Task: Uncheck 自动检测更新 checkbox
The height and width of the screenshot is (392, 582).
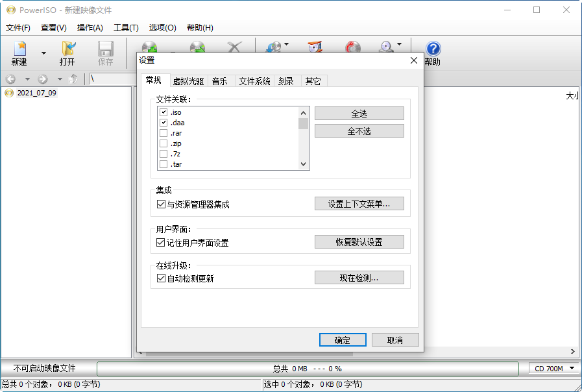Action: (x=161, y=278)
